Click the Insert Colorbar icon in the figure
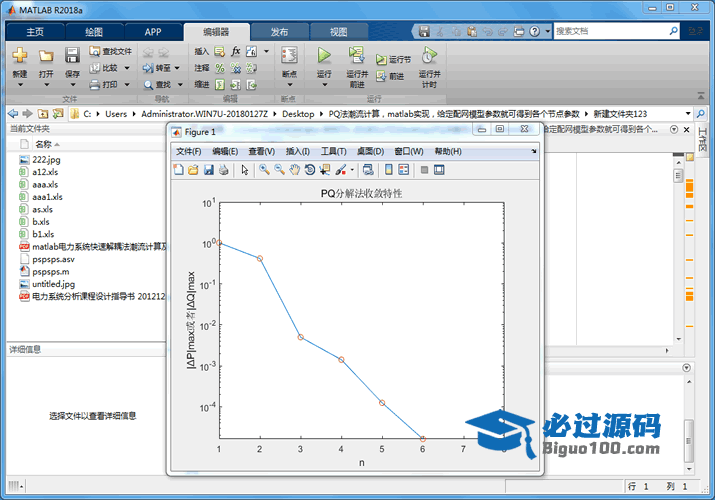Viewport: 715px width, 500px height. point(389,170)
